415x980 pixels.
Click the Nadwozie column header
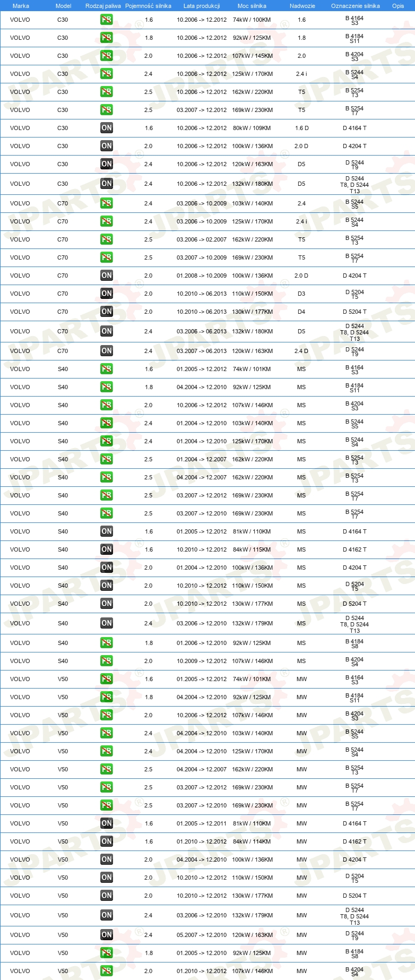(x=302, y=6)
